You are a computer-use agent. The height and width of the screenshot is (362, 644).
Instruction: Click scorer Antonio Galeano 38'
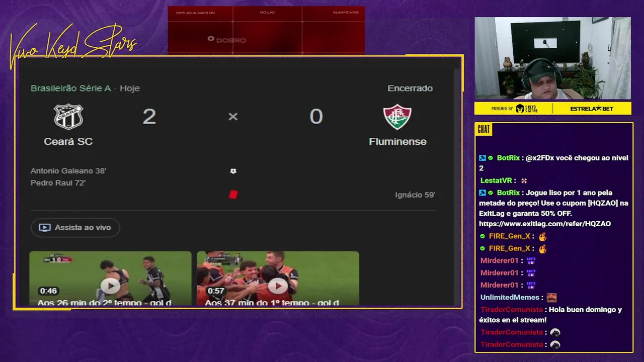[x=68, y=171]
